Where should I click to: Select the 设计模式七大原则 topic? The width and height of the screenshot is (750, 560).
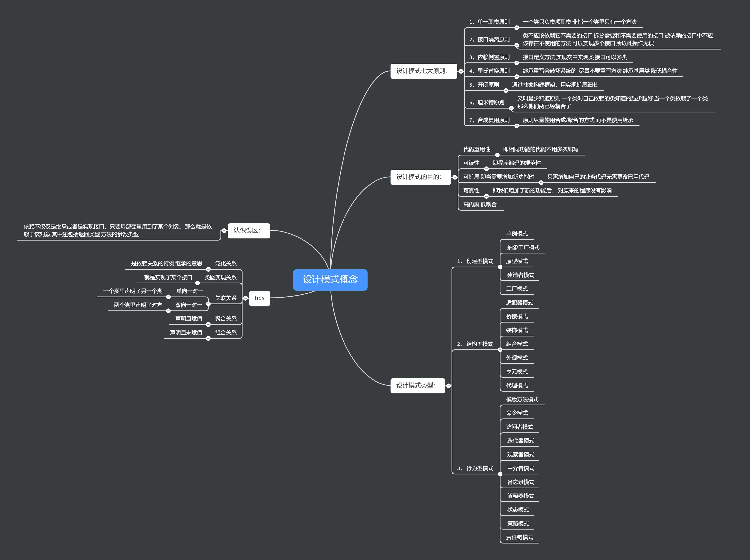423,71
